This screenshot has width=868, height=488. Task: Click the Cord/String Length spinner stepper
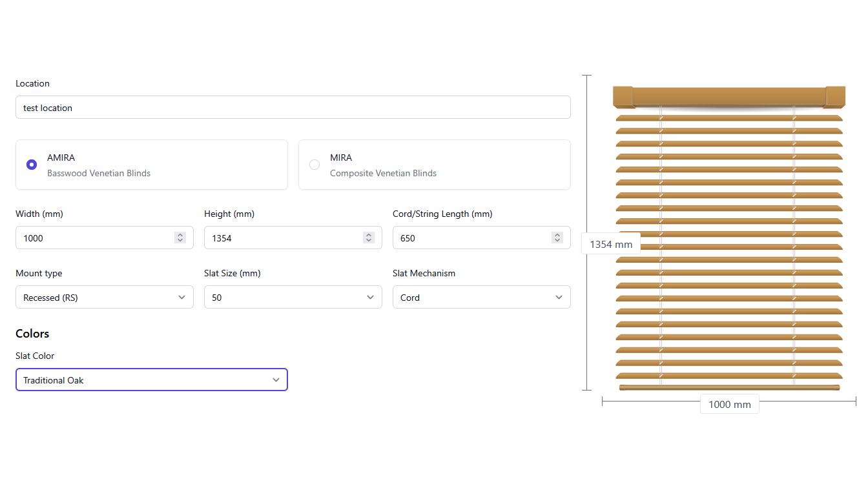coord(557,238)
